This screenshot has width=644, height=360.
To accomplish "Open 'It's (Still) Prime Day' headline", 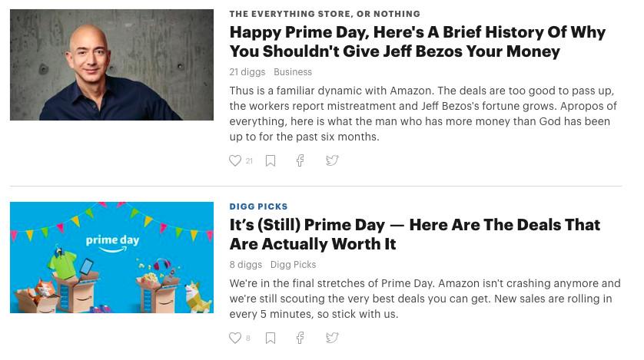I will pos(414,234).
